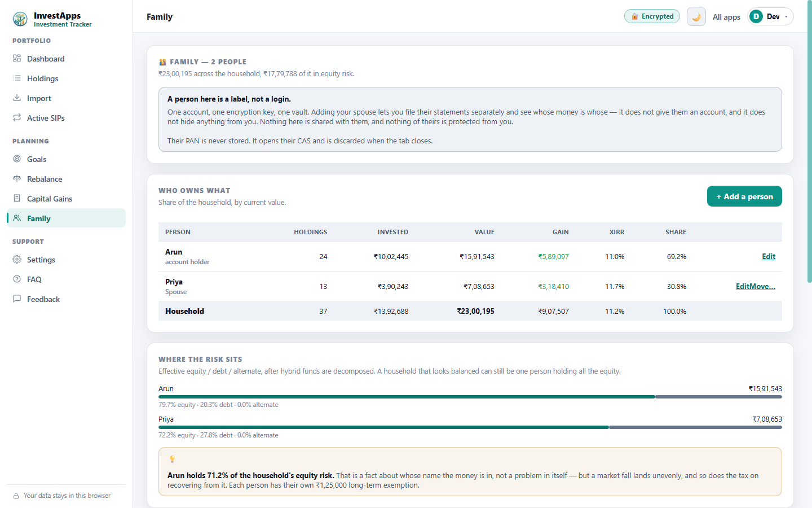Screen dimensions: 812x508
Task: Click the lightbulb icon in the insight box
Action: (172, 459)
